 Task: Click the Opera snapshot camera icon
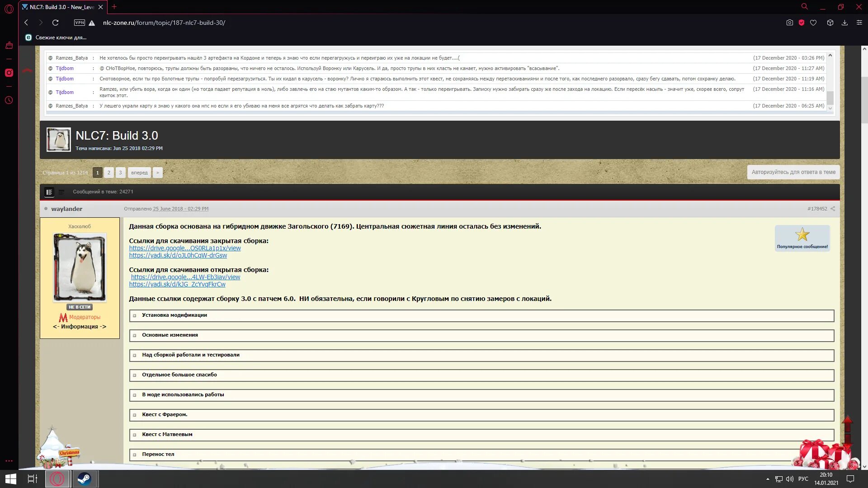pos(789,23)
